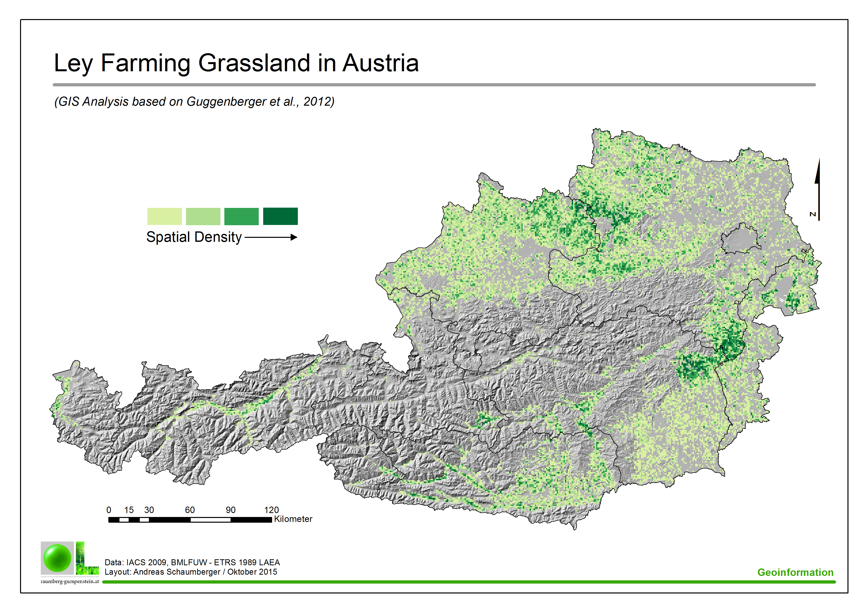Click the raumberg-gumpenstein.at link text
This screenshot has height=614, width=868.
(x=70, y=582)
